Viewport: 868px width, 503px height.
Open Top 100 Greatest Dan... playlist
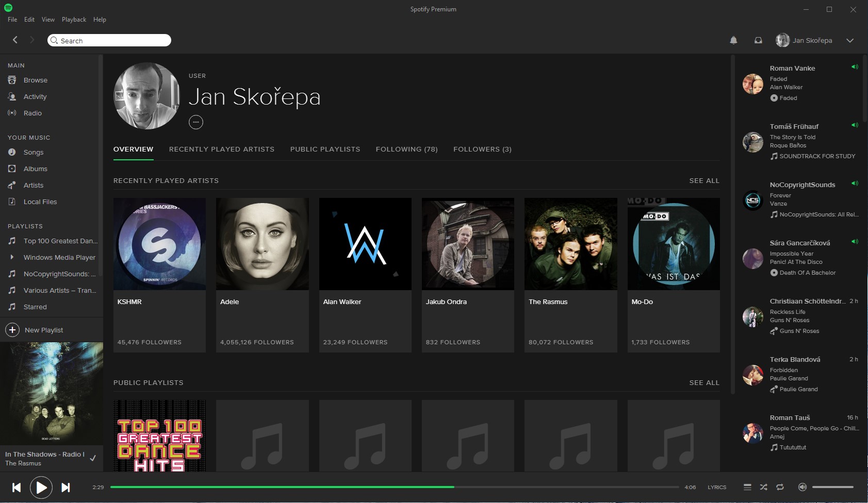[60, 241]
